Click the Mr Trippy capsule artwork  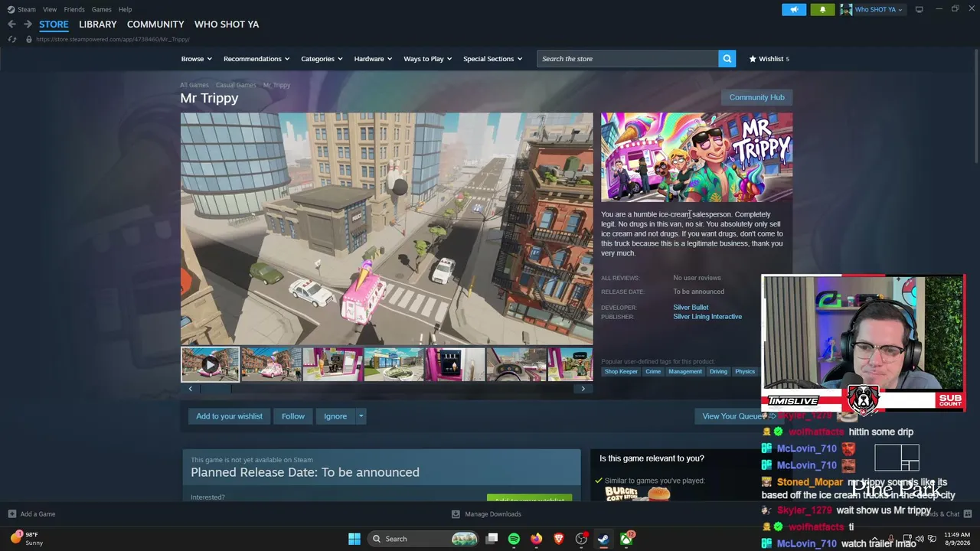[697, 158]
